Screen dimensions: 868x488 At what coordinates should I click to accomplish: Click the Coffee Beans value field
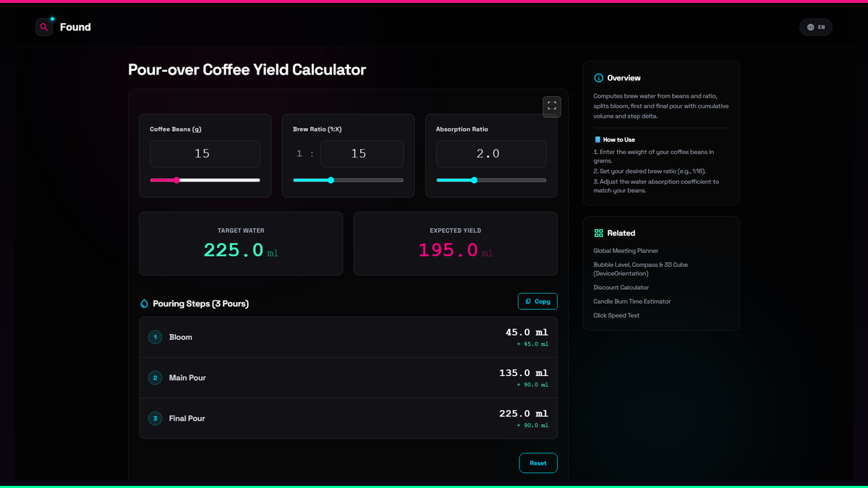[205, 154]
